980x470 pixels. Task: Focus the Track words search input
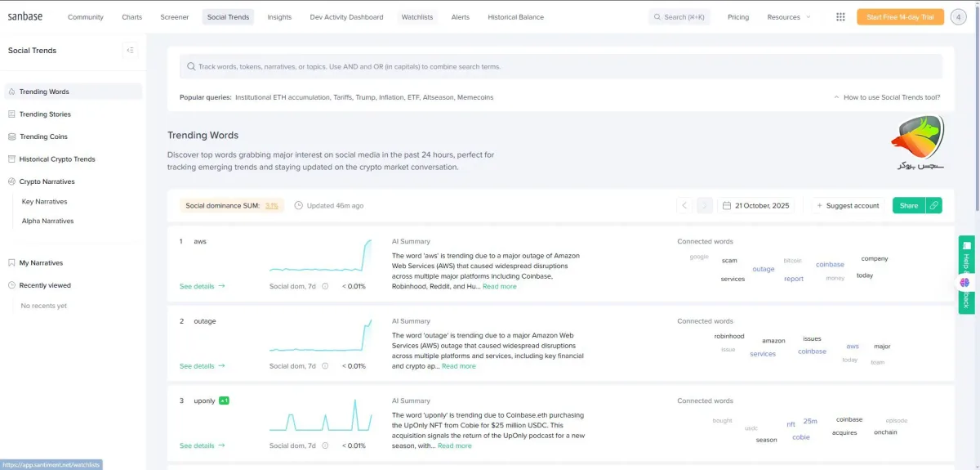pos(560,67)
